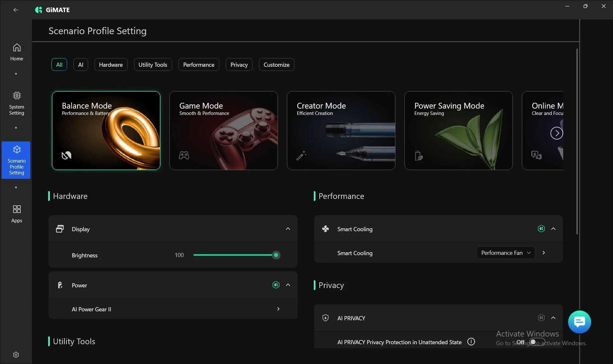Adjust the Brightness slider
The image size is (613, 364).
pos(276,255)
